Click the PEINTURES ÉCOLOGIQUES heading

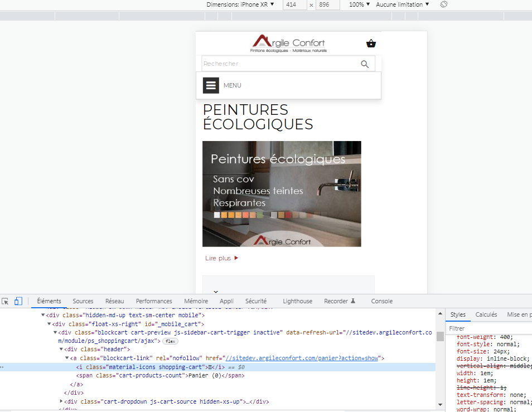[258, 117]
